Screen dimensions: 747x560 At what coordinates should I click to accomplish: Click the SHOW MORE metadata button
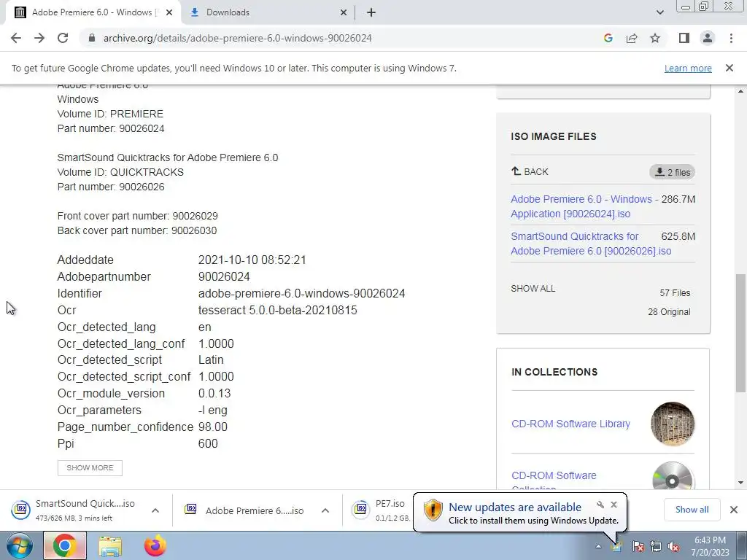90,467
